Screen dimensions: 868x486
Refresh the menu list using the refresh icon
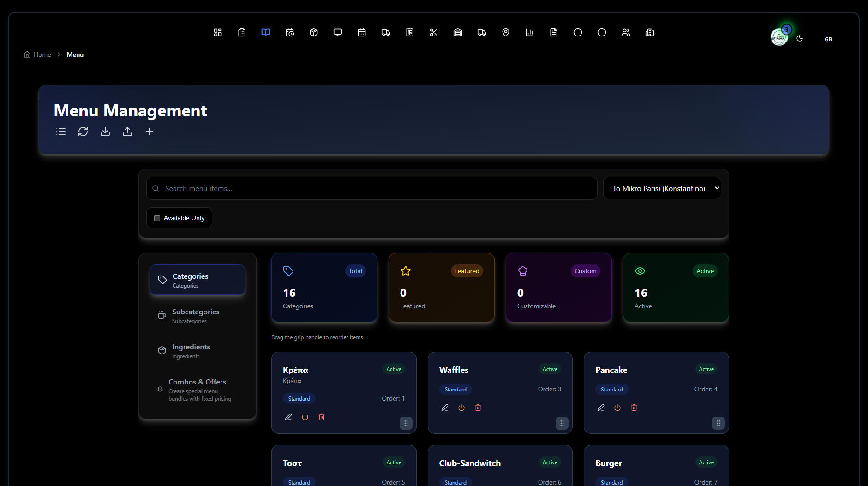coord(83,132)
